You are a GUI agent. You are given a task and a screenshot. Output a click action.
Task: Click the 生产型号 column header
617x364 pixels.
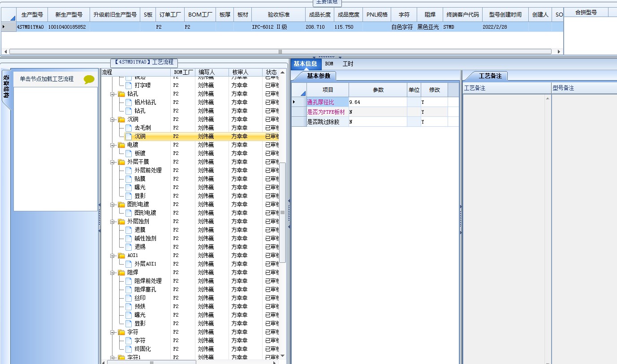point(32,14)
